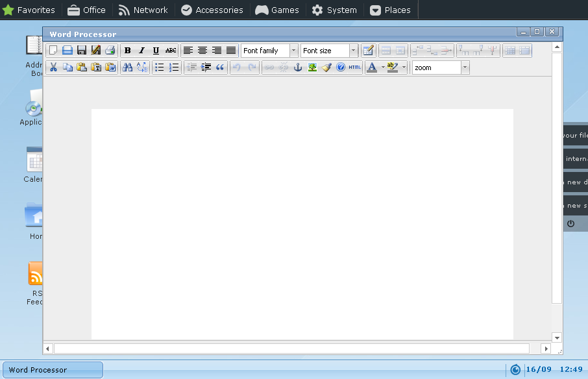The image size is (588, 379).
Task: Click Word Processor taskbar button
Action: [52, 370]
